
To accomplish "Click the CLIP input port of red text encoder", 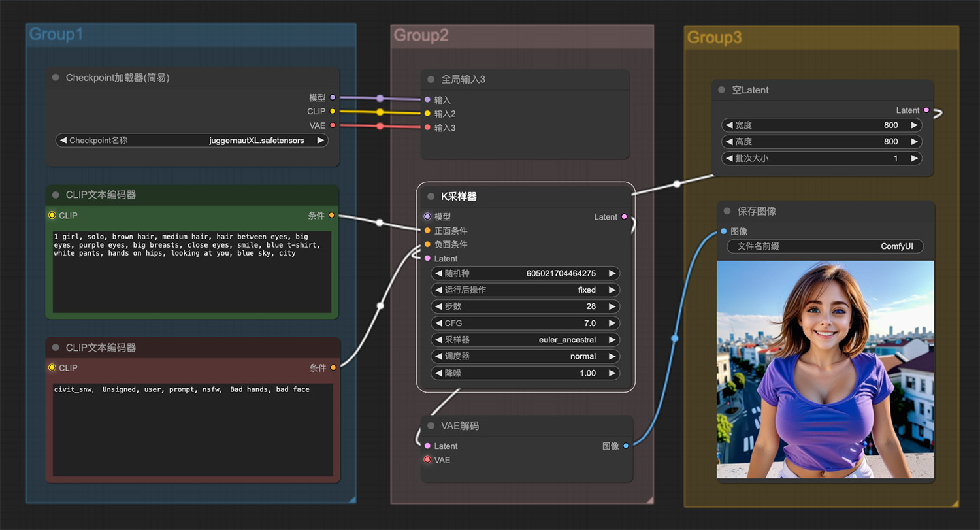I will (52, 367).
